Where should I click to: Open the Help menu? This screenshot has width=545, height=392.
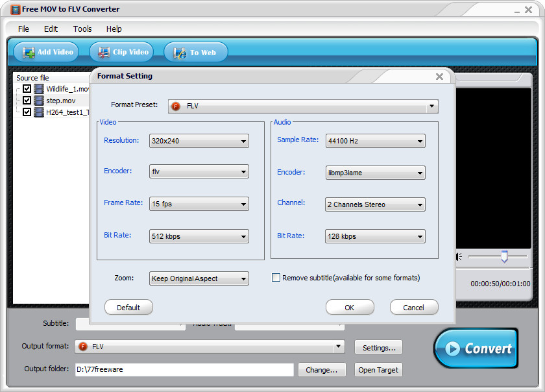(114, 29)
